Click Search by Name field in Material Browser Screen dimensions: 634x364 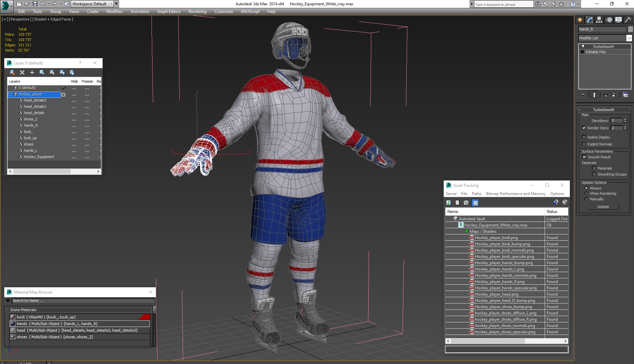coord(83,301)
